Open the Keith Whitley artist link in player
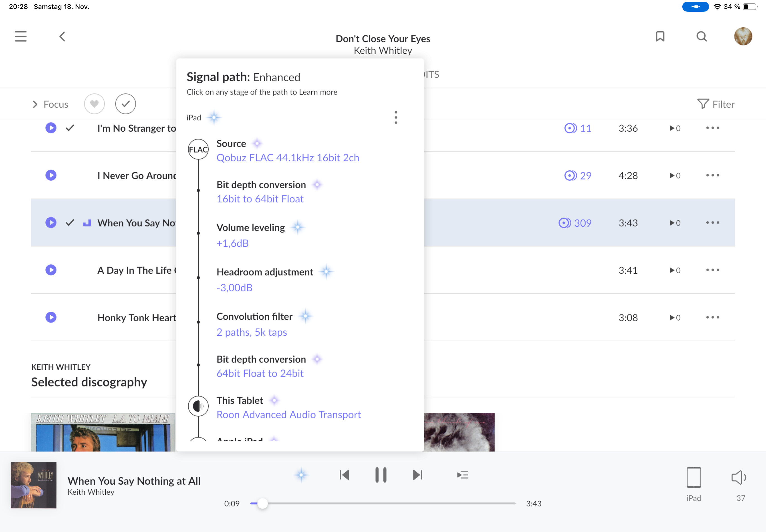The height and width of the screenshot is (532, 766). point(91,492)
